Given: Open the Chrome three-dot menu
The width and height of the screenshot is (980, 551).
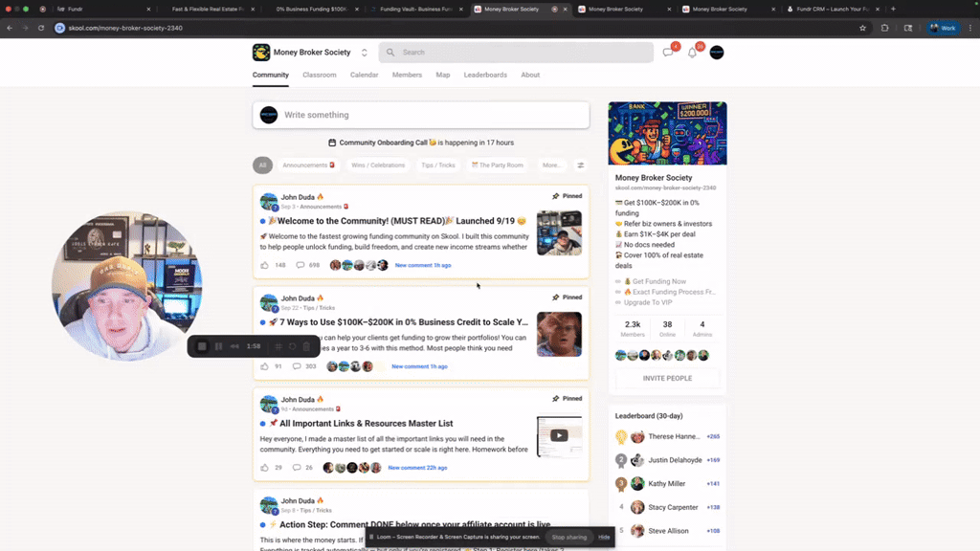Looking at the screenshot, I should (x=970, y=28).
